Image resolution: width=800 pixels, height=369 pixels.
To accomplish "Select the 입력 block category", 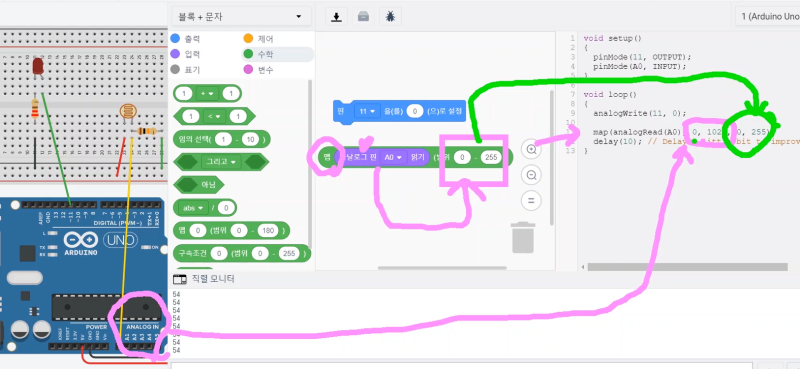I will tap(186, 54).
